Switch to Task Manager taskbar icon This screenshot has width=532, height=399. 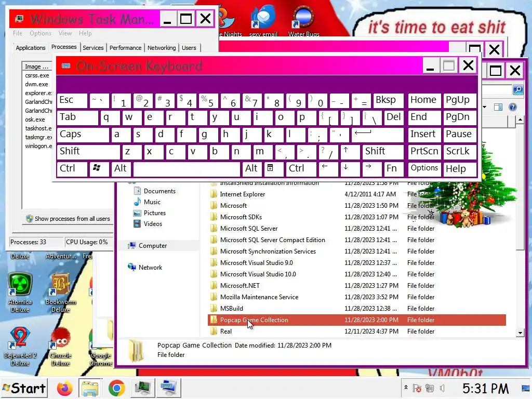click(x=142, y=388)
